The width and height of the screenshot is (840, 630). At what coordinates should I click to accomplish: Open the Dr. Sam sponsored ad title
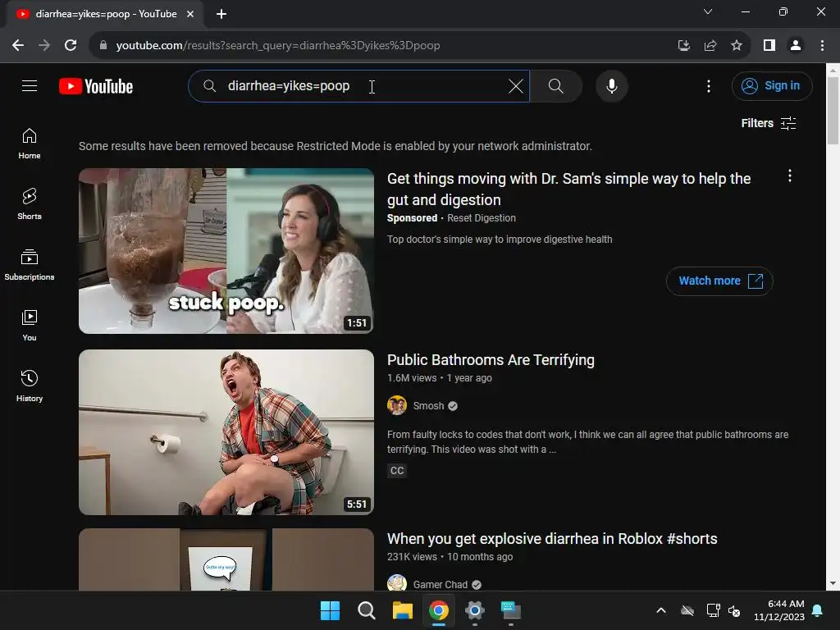568,189
